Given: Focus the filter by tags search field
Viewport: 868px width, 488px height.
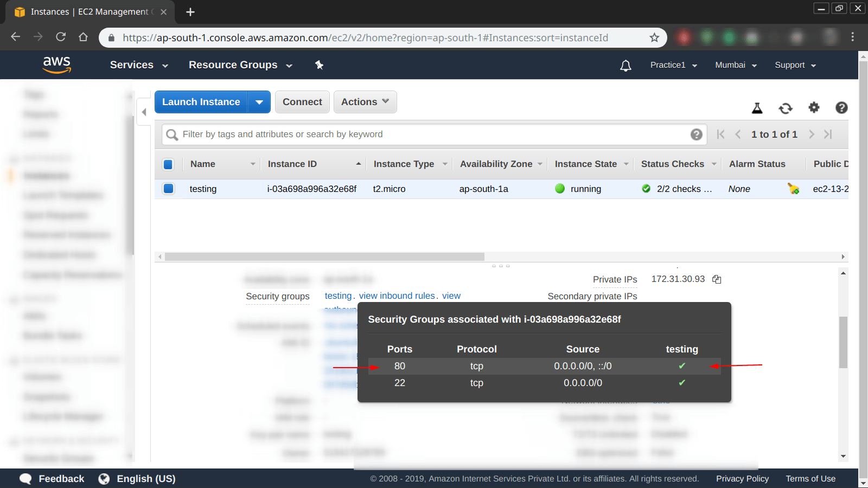Looking at the screenshot, I should coord(434,134).
